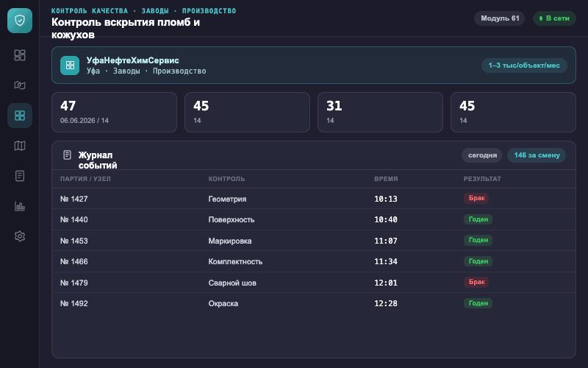Click the Поверхность control cell
Screen dimensions: 588x368
[232, 219]
